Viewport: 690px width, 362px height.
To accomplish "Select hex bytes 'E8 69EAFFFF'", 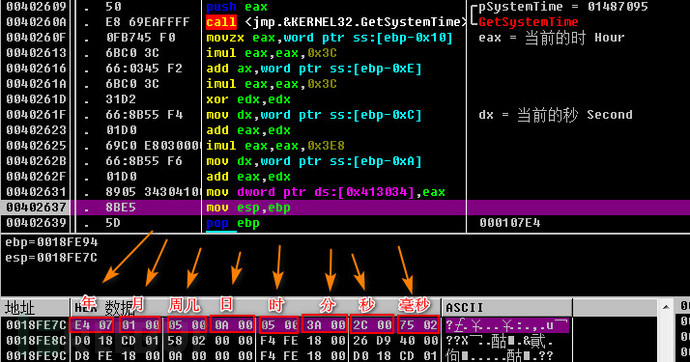I will (x=147, y=22).
